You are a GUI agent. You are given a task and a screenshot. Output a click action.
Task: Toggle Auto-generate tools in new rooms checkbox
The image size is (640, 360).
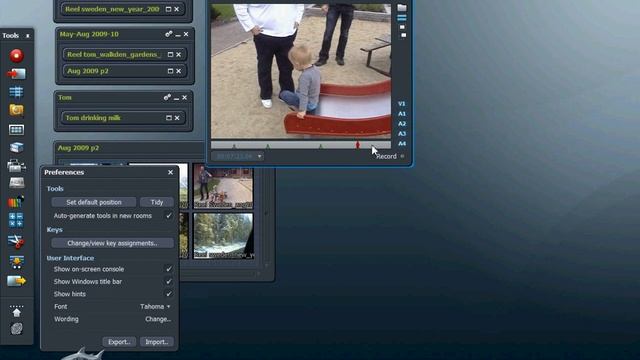pyautogui.click(x=169, y=216)
